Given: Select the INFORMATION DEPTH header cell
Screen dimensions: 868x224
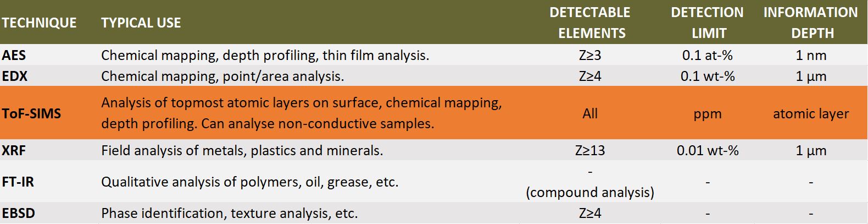Looking at the screenshot, I should (811, 23).
